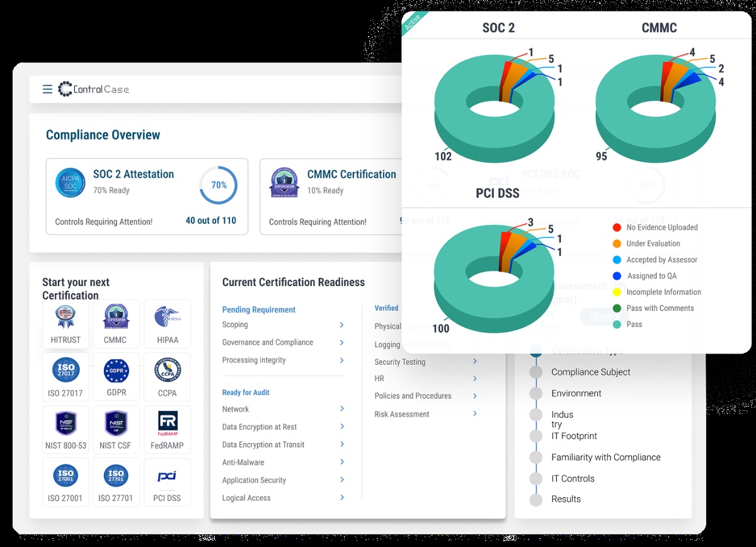This screenshot has width=756, height=547.
Task: Choose the GDPR certification icon
Action: point(116,370)
